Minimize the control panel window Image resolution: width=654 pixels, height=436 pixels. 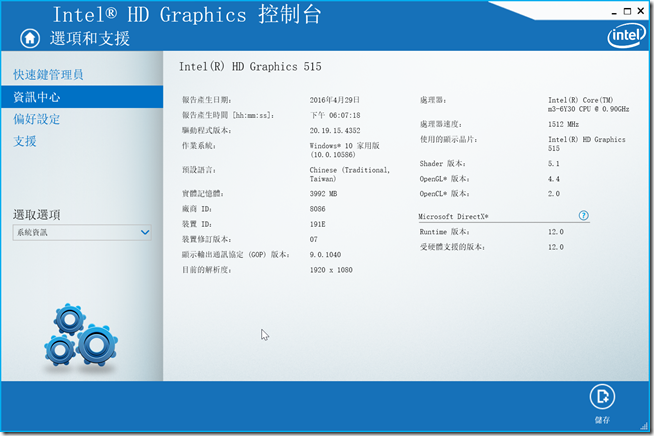click(x=614, y=12)
